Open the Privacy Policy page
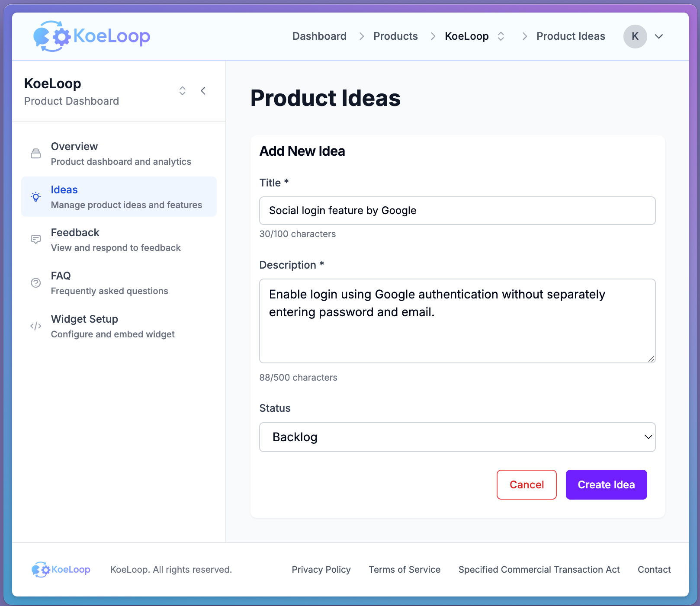 coord(321,569)
